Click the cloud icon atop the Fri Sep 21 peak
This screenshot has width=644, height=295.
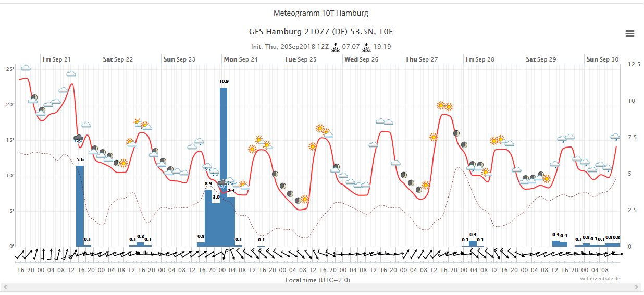[x=71, y=74]
